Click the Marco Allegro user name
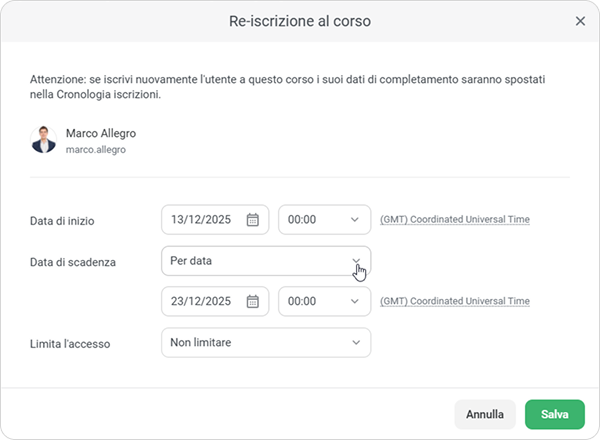The width and height of the screenshot is (600, 440). tap(101, 133)
